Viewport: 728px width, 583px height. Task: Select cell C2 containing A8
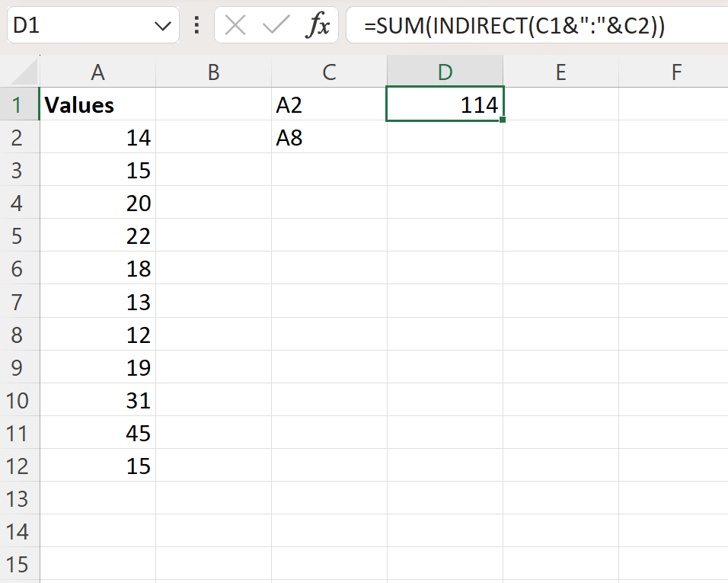tap(329, 137)
